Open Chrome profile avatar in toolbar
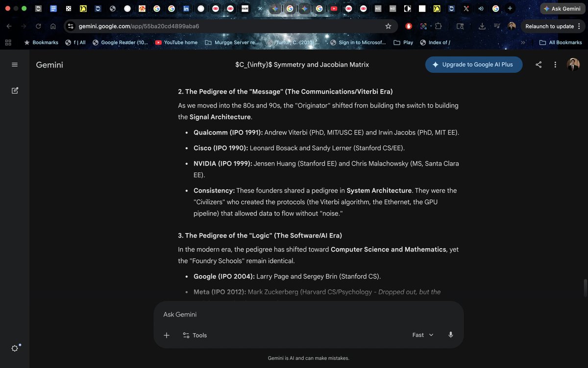The image size is (588, 368). click(512, 26)
